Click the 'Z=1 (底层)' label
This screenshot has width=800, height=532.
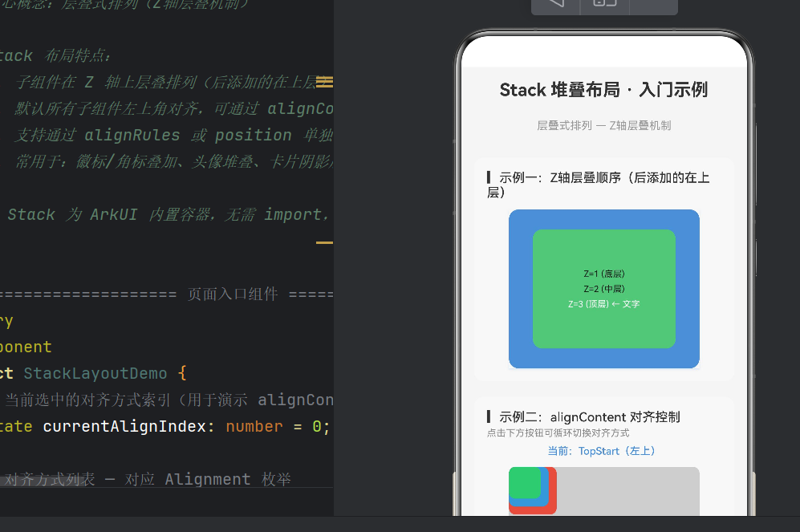[604, 274]
